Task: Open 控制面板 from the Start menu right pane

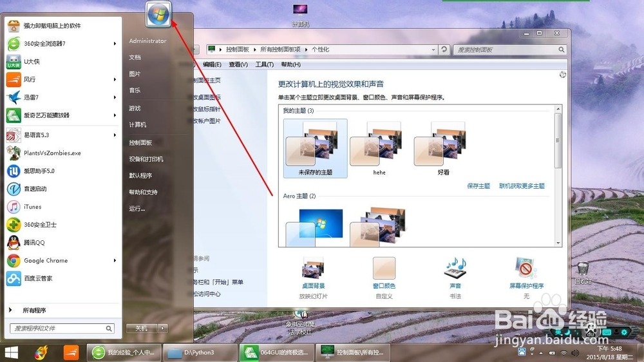Action: coord(140,142)
